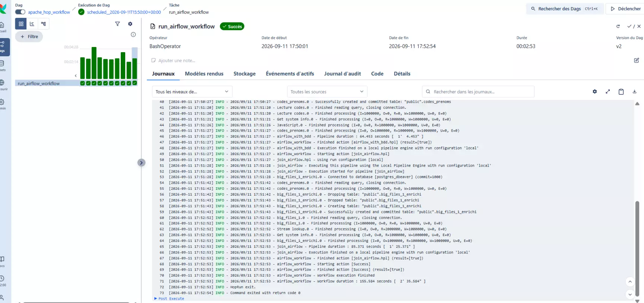Open the Stockage tab
The width and height of the screenshot is (644, 303).
point(244,74)
